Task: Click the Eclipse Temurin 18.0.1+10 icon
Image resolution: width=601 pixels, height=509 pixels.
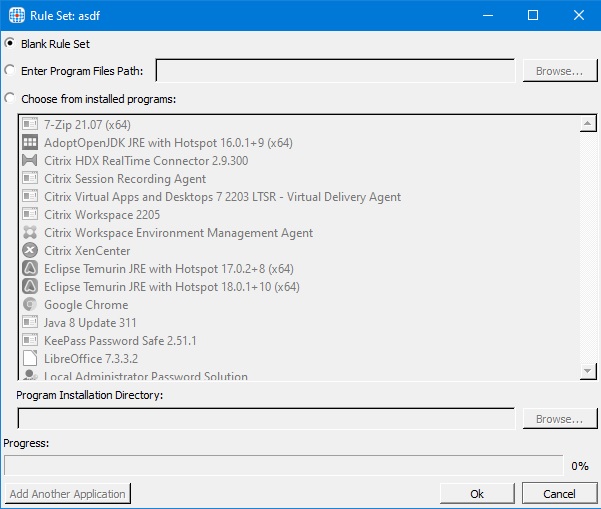Action: point(30,286)
